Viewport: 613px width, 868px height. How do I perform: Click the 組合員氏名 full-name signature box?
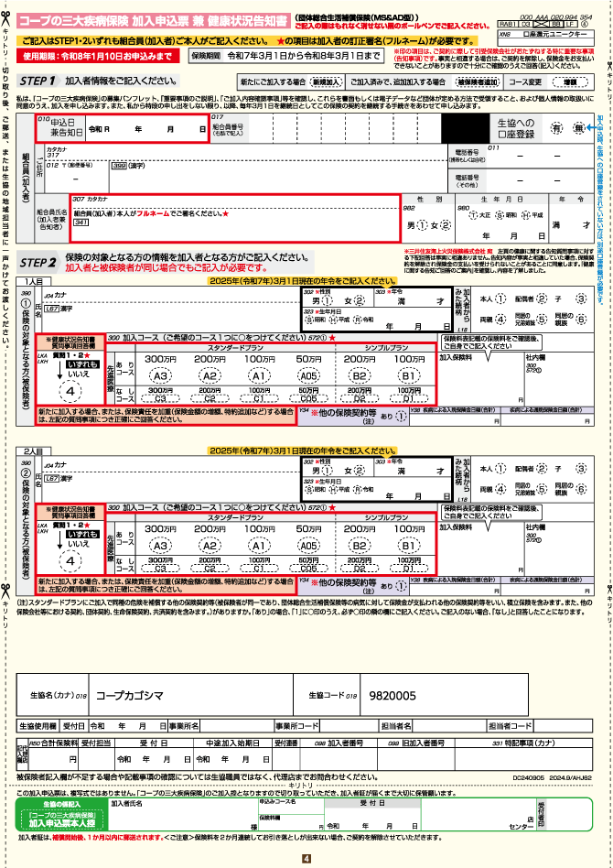[235, 218]
